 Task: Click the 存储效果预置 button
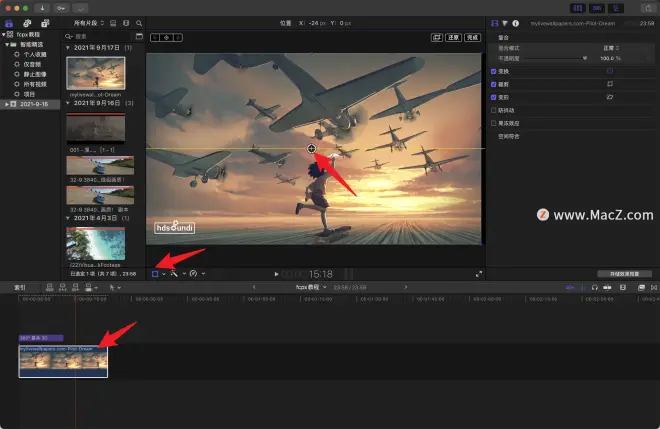point(625,274)
